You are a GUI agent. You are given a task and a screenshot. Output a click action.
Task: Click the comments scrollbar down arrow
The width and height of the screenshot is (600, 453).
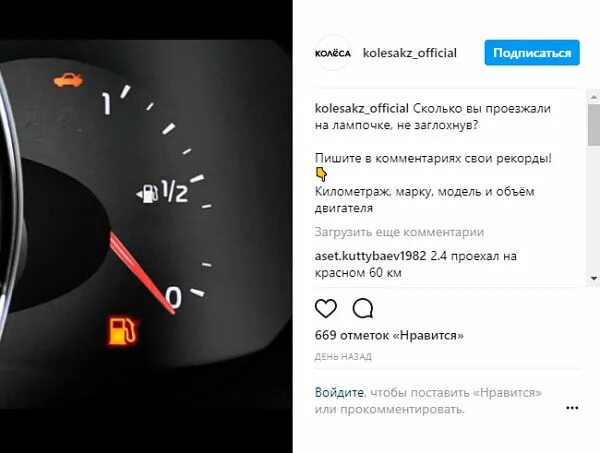(x=593, y=278)
